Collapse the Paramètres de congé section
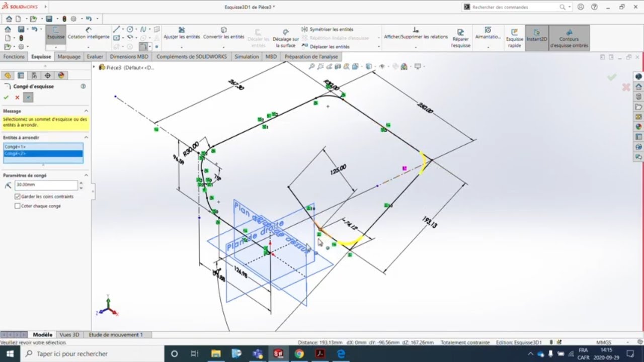Screen dimensions: 644x362 pos(86,175)
